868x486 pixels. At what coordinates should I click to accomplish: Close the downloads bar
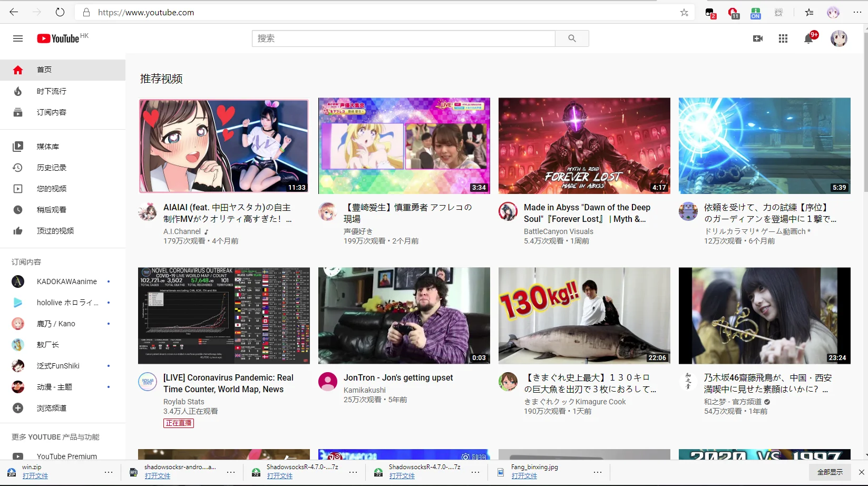862,472
